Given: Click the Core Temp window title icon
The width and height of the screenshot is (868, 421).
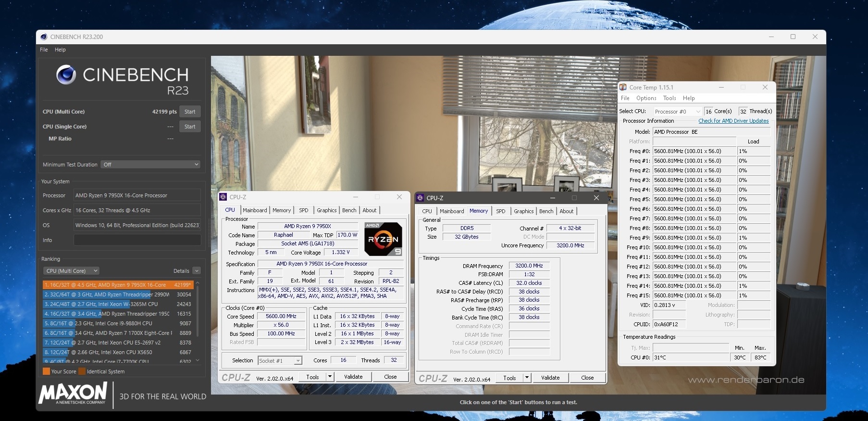Looking at the screenshot, I should tap(623, 87).
